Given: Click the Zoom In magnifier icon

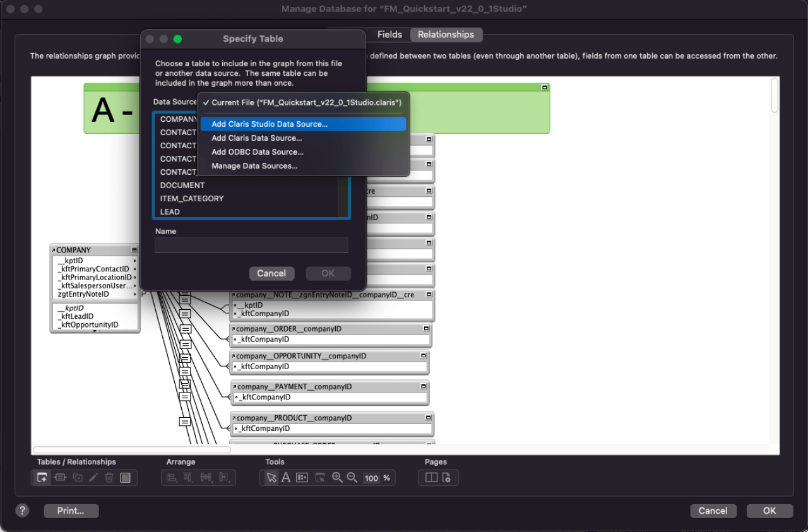Looking at the screenshot, I should (x=337, y=478).
